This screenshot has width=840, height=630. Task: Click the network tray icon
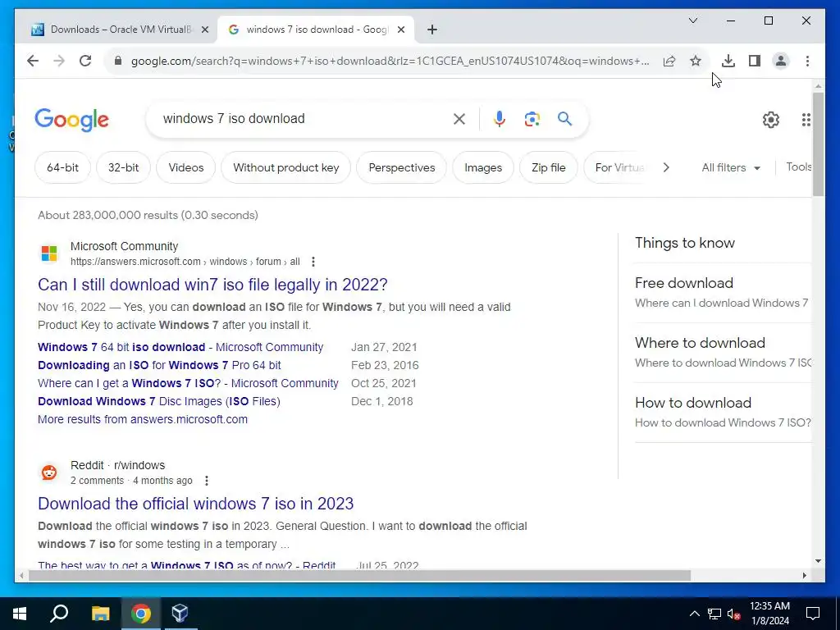[714, 614]
